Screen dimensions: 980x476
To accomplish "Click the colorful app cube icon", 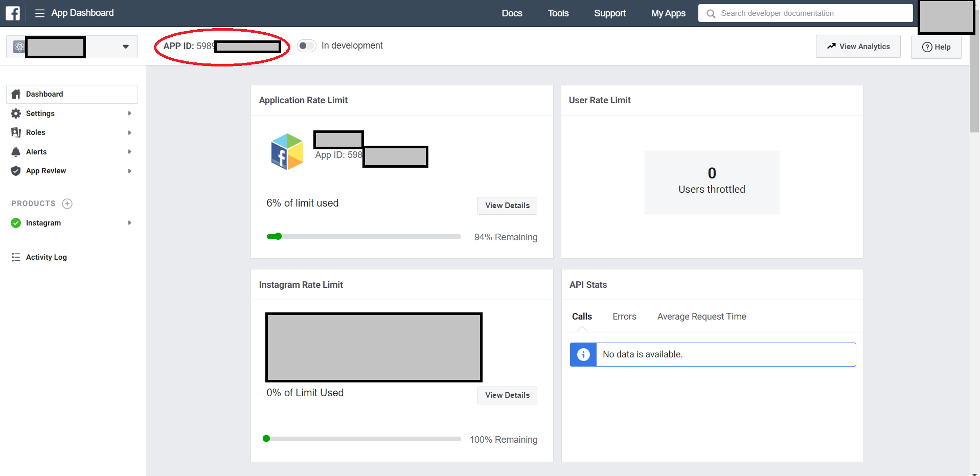I will point(287,151).
